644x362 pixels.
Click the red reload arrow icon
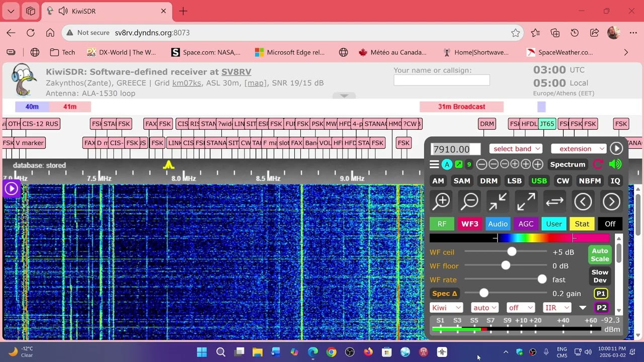click(x=598, y=164)
